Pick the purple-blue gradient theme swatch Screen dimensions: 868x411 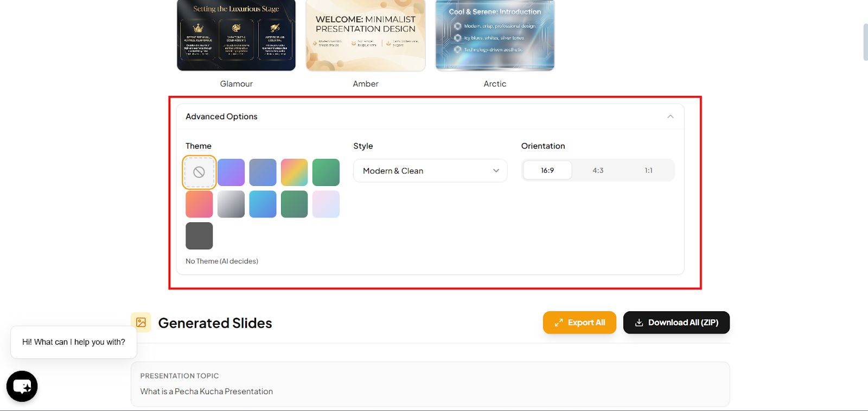(231, 172)
